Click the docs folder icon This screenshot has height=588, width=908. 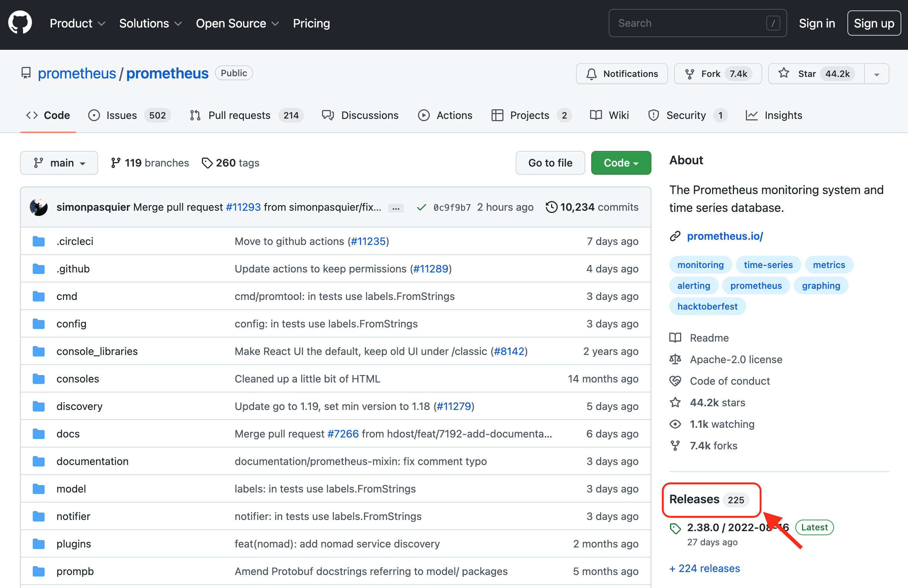click(39, 433)
